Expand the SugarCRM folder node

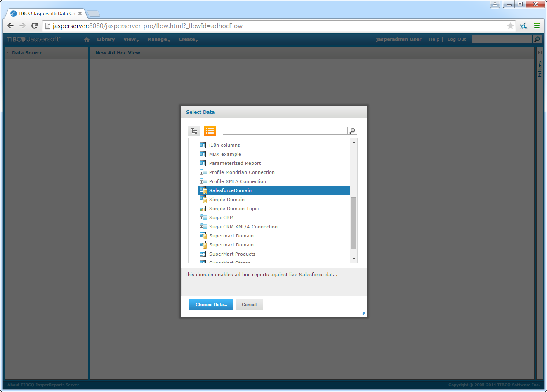pyautogui.click(x=201, y=218)
